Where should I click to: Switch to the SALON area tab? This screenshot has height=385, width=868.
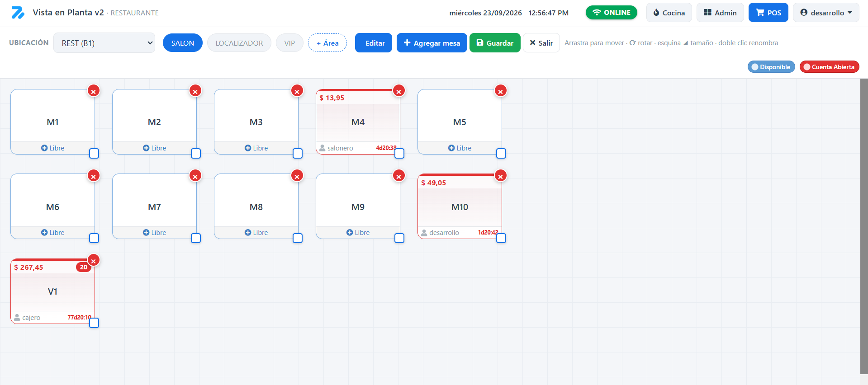tap(183, 43)
